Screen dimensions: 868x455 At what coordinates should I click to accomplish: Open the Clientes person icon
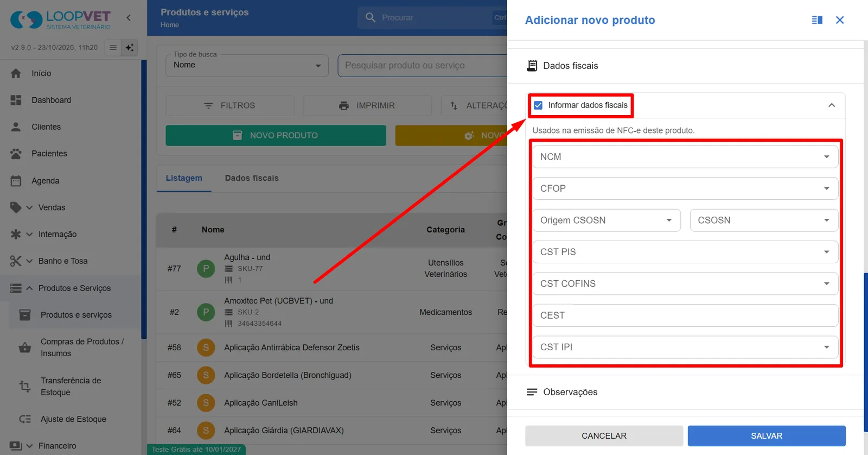pyautogui.click(x=16, y=127)
